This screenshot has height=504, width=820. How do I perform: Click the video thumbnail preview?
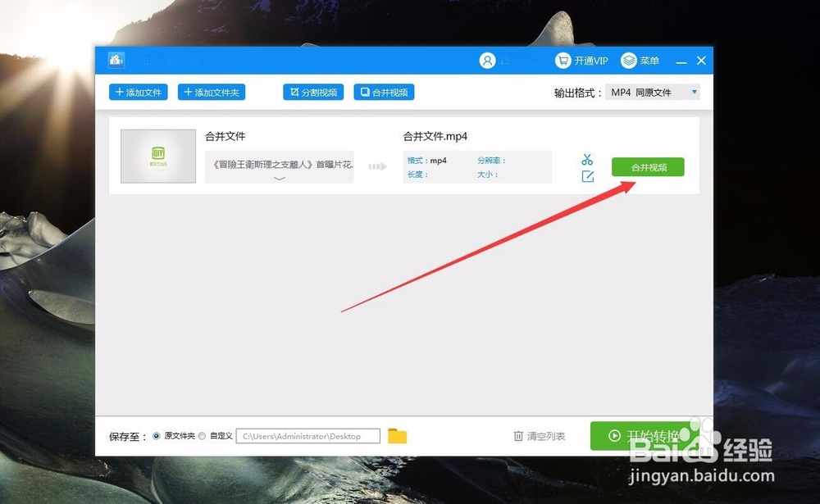point(158,156)
